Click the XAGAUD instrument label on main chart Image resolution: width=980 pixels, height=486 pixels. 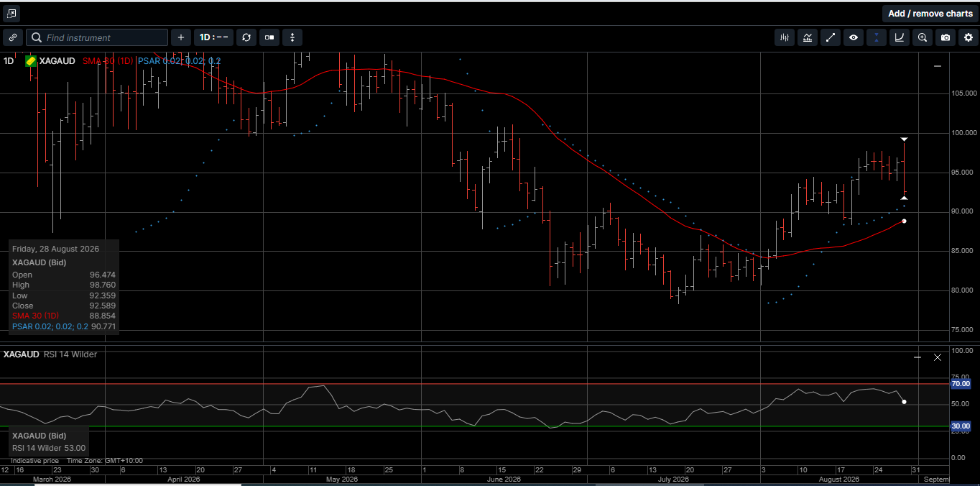[x=57, y=61]
